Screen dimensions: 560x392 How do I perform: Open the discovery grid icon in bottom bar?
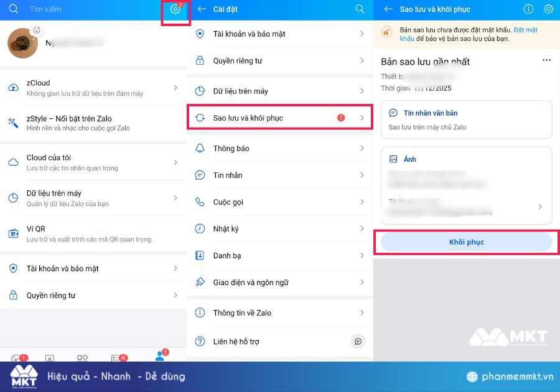(x=83, y=359)
